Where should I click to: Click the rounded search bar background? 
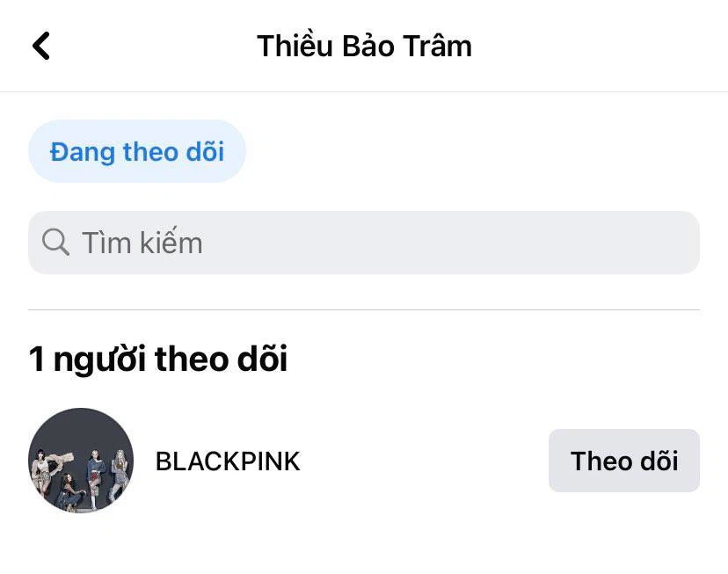363,243
